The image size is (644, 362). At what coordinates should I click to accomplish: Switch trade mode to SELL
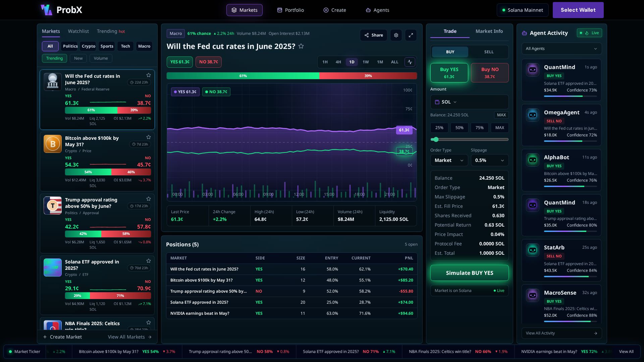(x=489, y=52)
